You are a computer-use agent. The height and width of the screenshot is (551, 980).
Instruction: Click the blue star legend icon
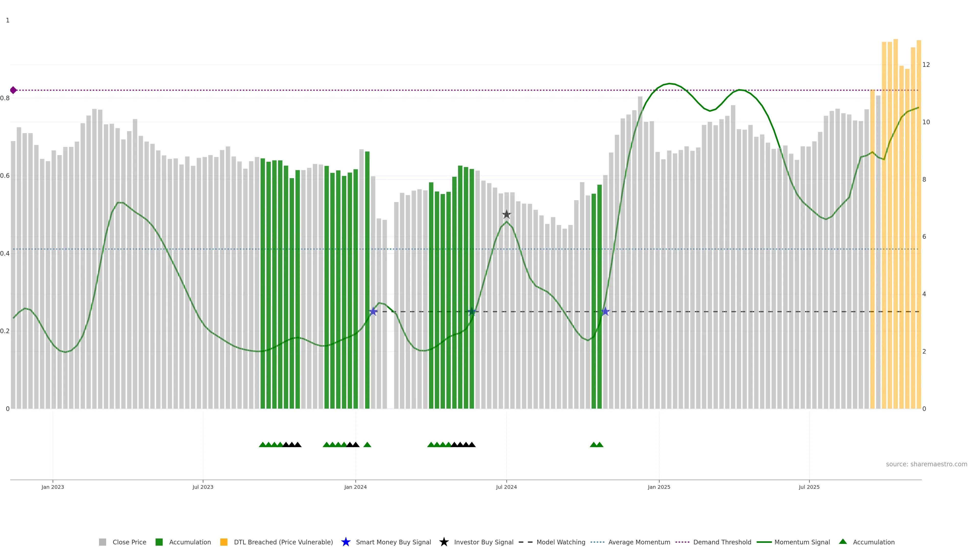click(x=346, y=542)
